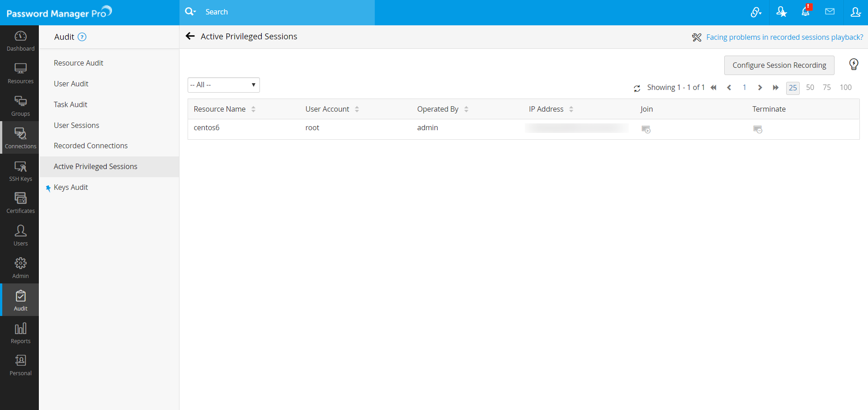Go to Resources in the sidebar
This screenshot has height=410, width=868.
click(20, 74)
